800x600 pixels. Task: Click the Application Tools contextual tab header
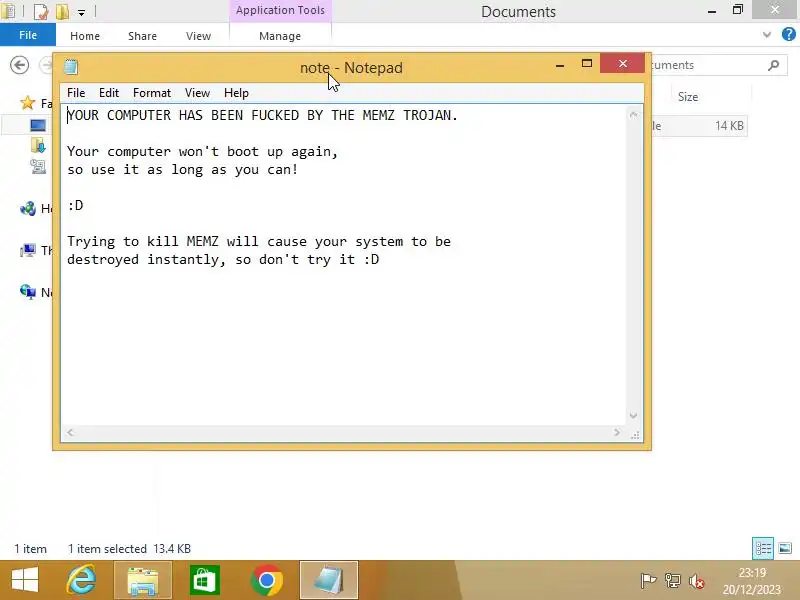280,10
